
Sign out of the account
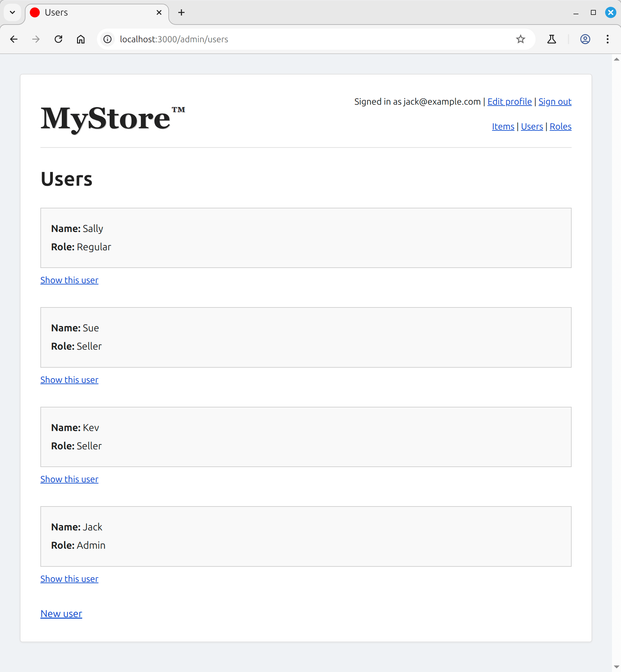tap(555, 102)
